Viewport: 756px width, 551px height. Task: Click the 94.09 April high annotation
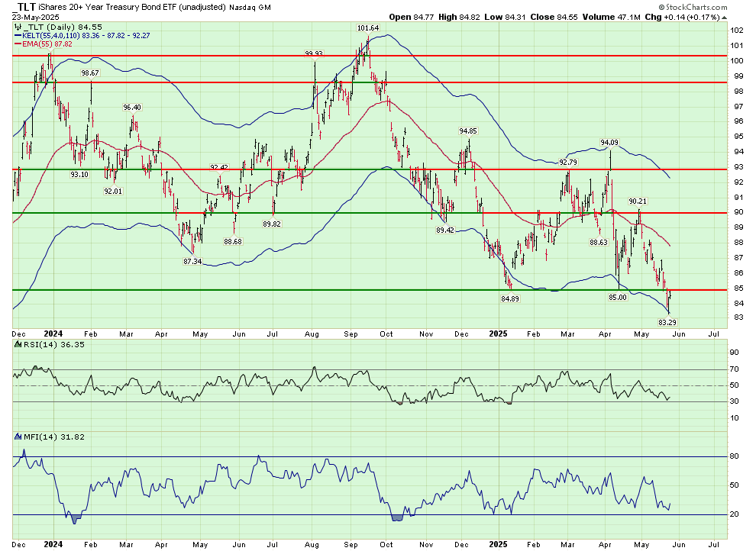[x=609, y=142]
